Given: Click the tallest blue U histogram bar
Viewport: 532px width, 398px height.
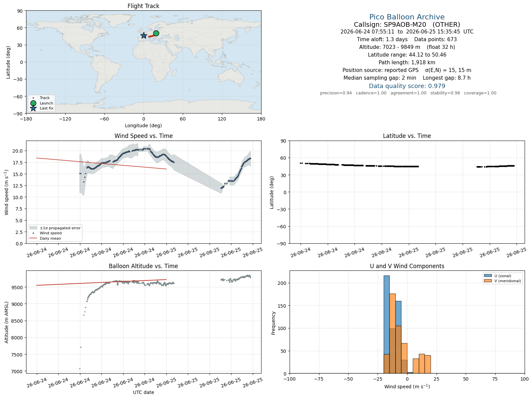Looking at the screenshot, I should coord(386,324).
